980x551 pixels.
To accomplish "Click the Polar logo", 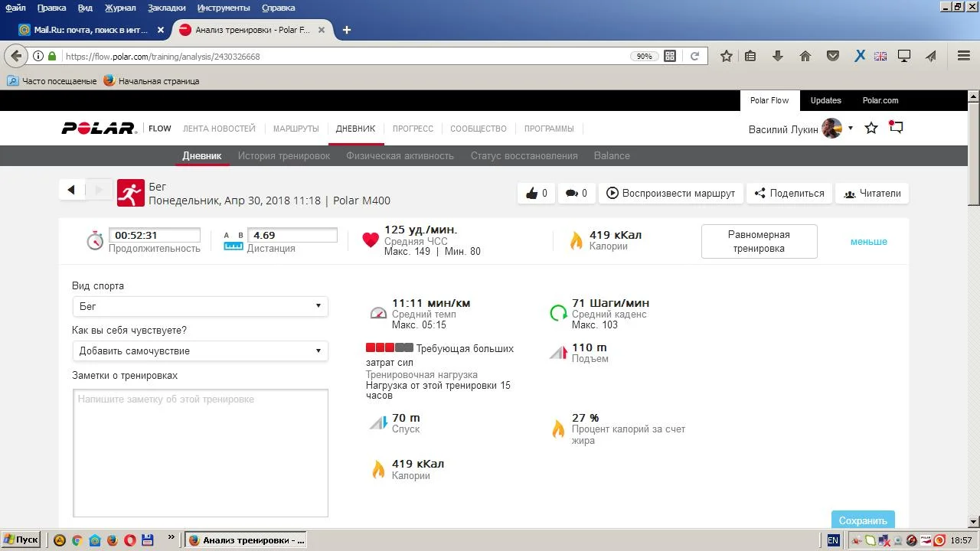I will (99, 129).
